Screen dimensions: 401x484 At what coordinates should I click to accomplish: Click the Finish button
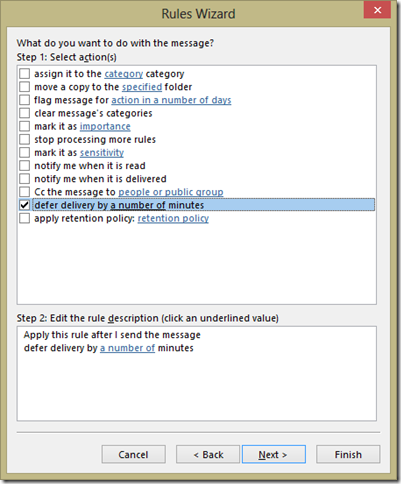(x=348, y=454)
